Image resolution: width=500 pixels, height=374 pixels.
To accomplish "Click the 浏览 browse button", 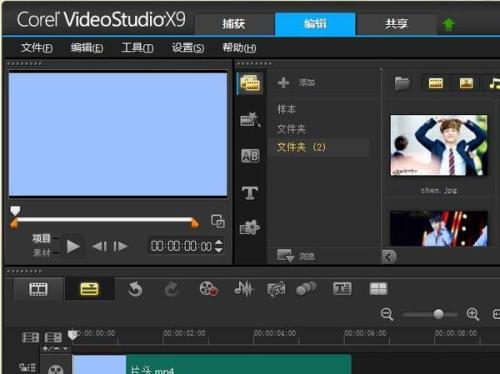I will point(296,256).
